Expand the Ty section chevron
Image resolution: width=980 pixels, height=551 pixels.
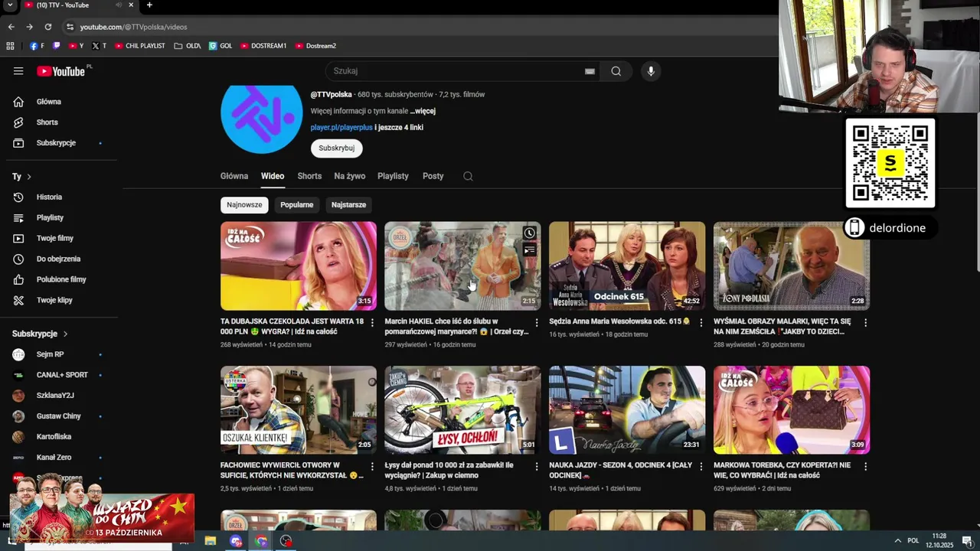pyautogui.click(x=29, y=177)
